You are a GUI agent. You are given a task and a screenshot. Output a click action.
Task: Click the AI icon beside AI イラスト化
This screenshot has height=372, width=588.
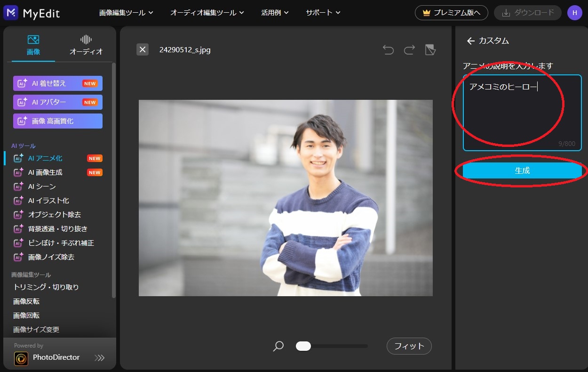(18, 201)
